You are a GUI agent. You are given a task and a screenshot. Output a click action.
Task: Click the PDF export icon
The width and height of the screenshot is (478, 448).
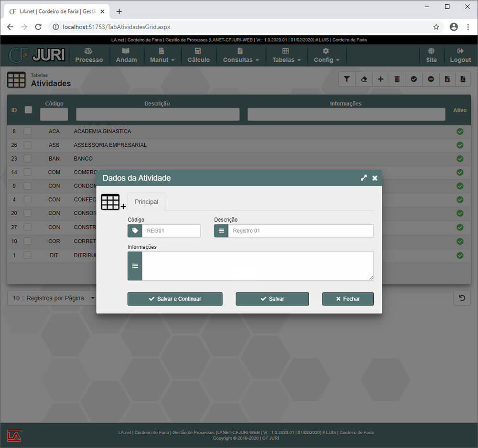coord(463,79)
